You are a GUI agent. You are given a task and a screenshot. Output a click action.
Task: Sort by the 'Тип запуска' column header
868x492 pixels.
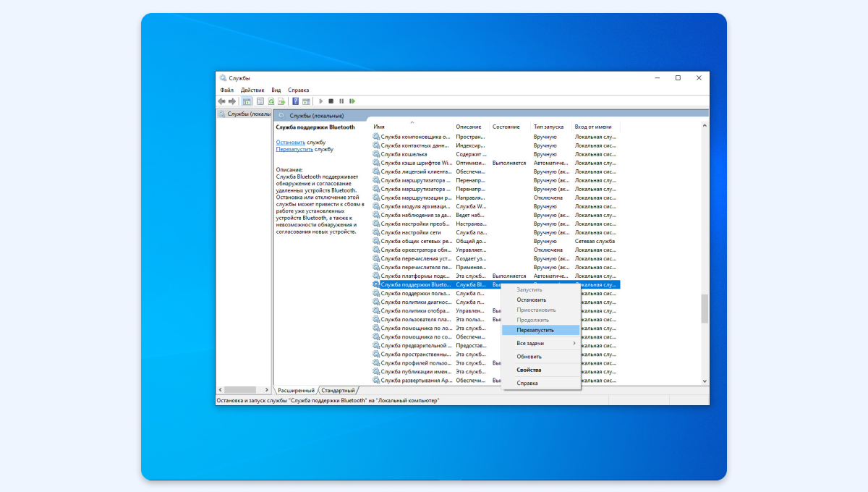551,127
